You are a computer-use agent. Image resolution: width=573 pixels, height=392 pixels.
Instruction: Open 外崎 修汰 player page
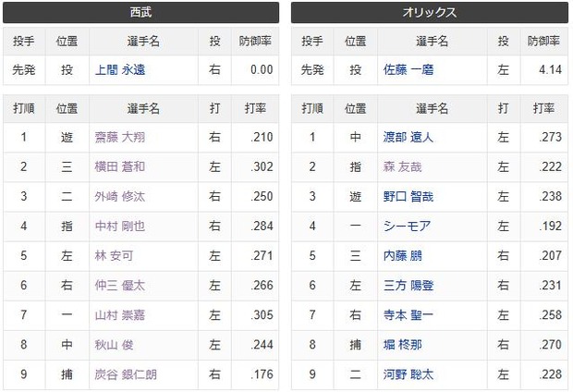pos(120,196)
